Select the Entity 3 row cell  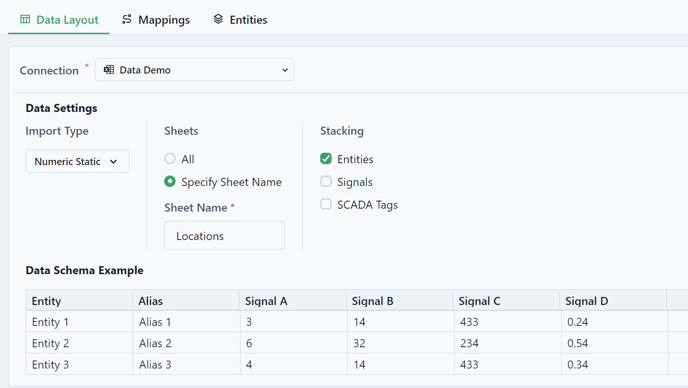point(79,364)
